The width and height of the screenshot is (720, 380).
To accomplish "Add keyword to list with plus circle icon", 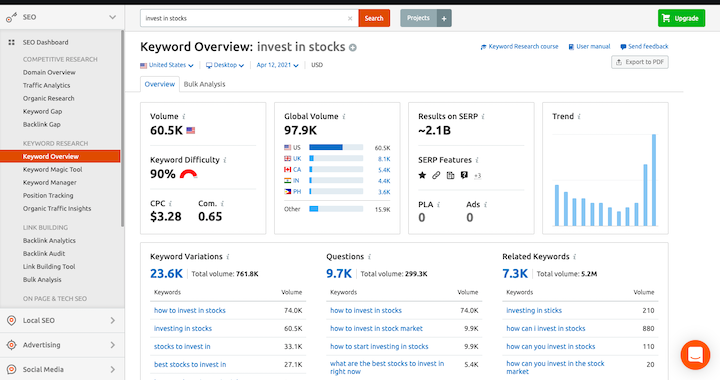I will pos(353,47).
